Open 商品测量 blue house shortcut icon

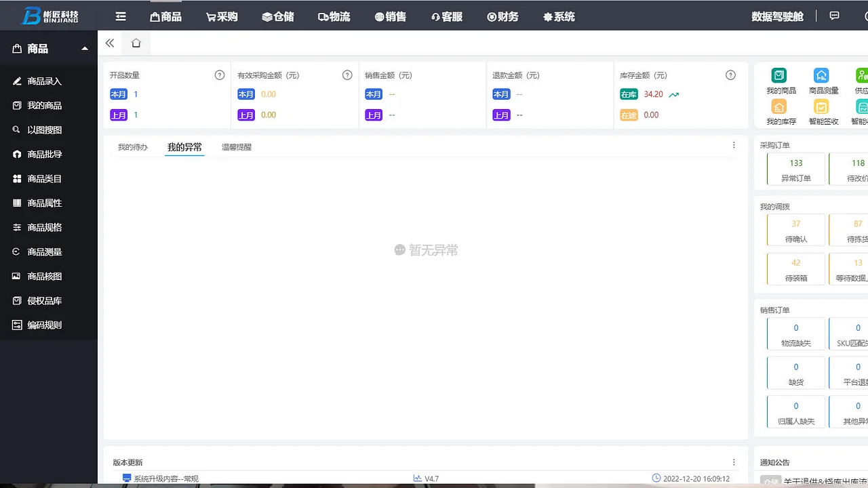point(821,75)
